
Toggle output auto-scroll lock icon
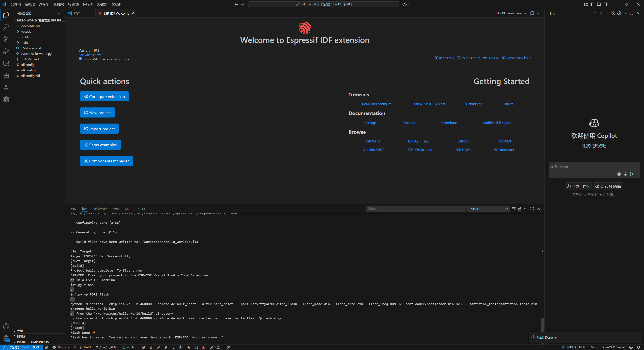[x=520, y=209]
